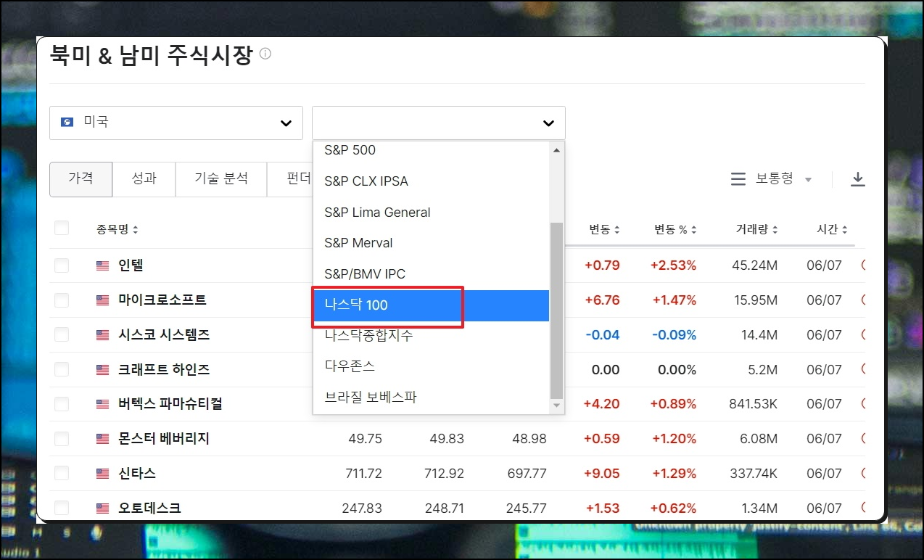Check the box for 신타스 row

(x=62, y=474)
